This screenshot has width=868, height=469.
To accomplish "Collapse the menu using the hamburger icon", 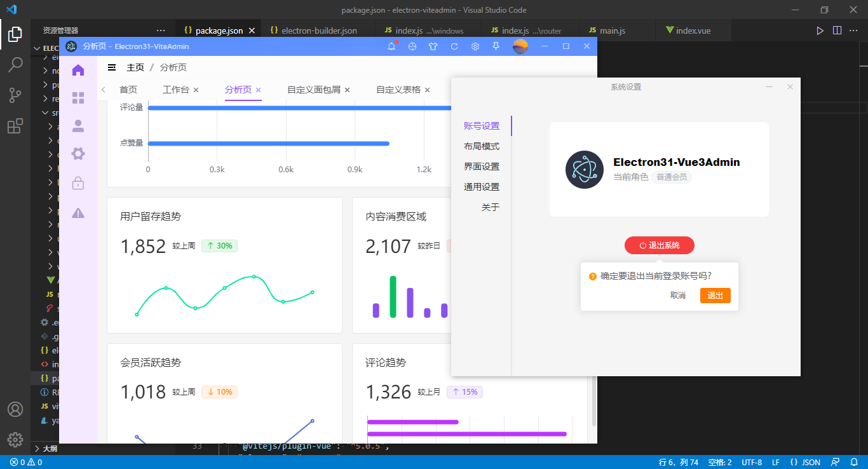I will 111,67.
